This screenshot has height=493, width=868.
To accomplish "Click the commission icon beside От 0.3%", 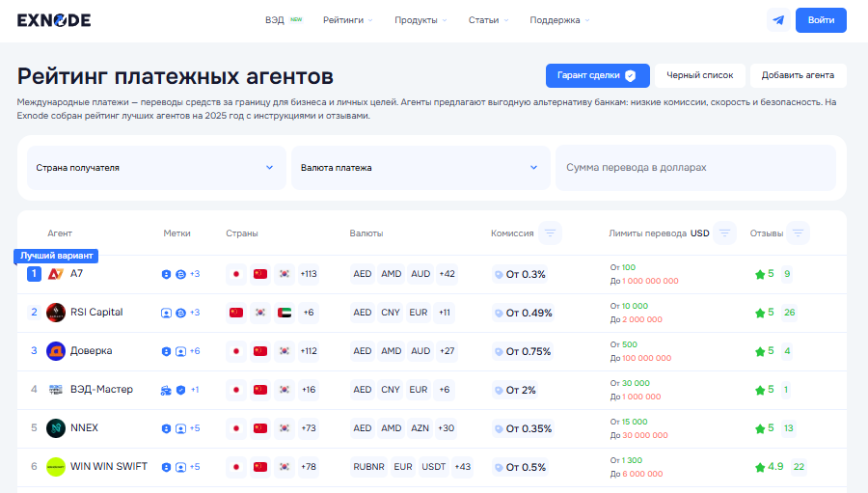I will point(499,275).
